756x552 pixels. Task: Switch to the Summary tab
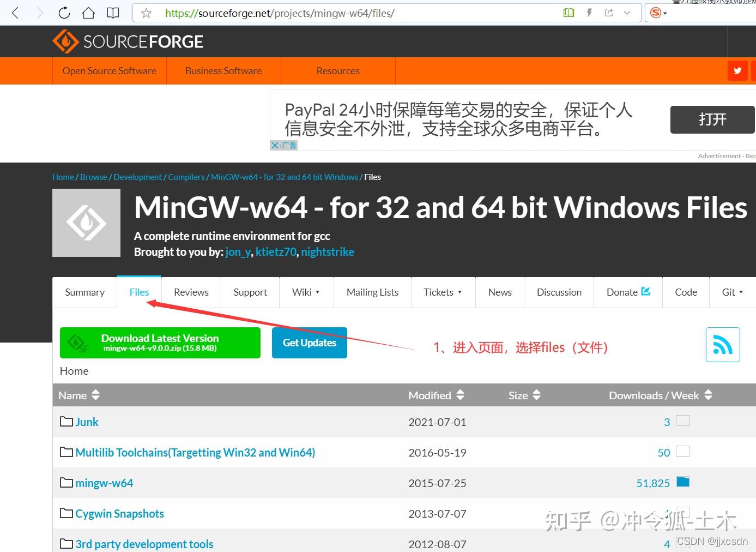[84, 292]
